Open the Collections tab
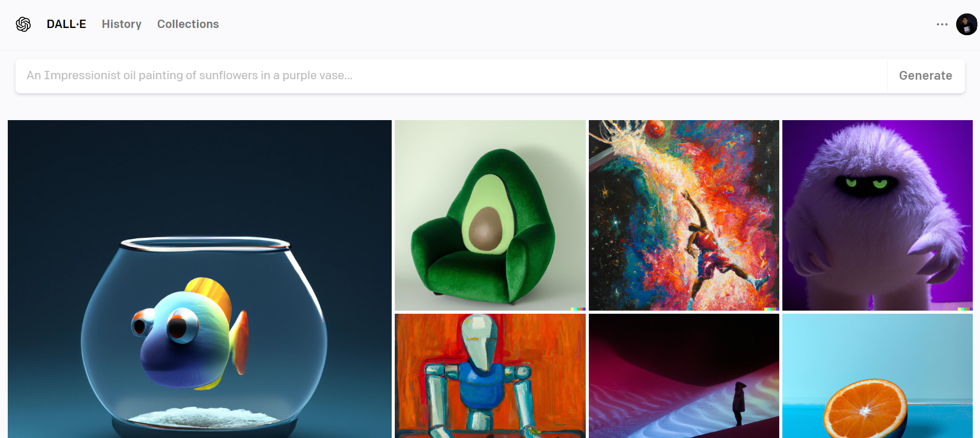 [188, 24]
